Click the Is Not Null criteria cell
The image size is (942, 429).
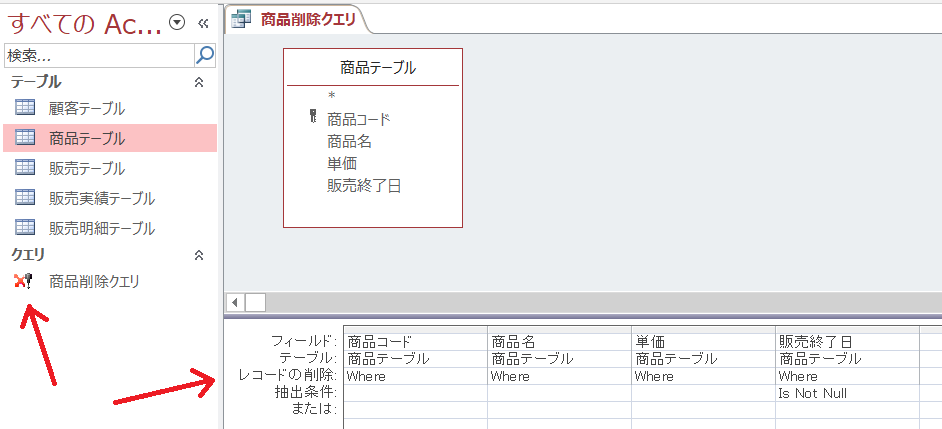click(848, 393)
